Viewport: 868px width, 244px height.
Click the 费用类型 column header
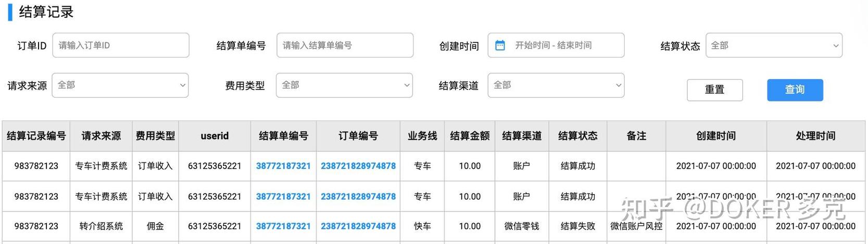(x=155, y=136)
